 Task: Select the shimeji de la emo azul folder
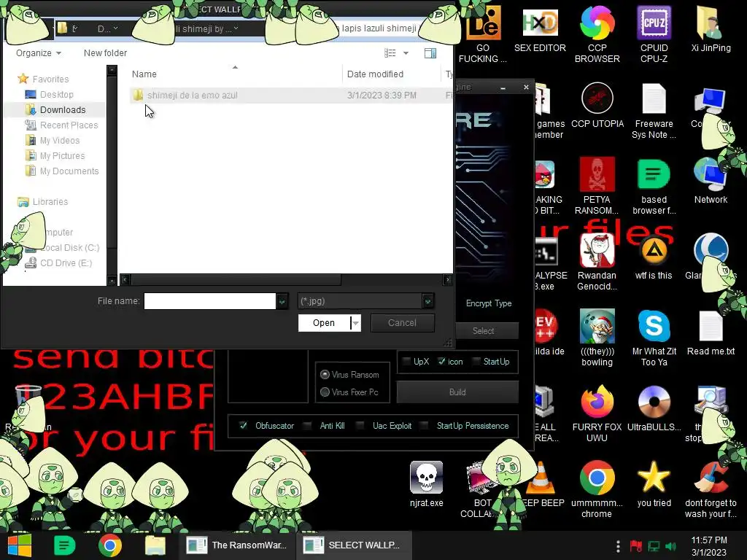(192, 96)
